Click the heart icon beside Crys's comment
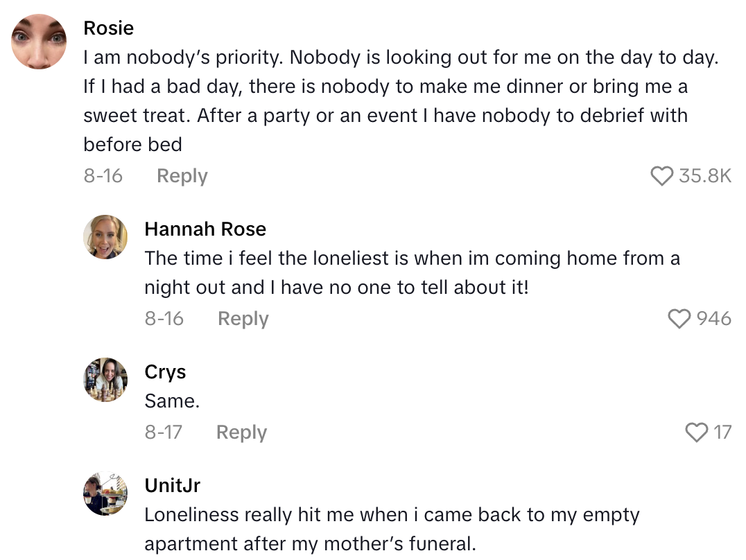The image size is (746, 560). point(697,432)
